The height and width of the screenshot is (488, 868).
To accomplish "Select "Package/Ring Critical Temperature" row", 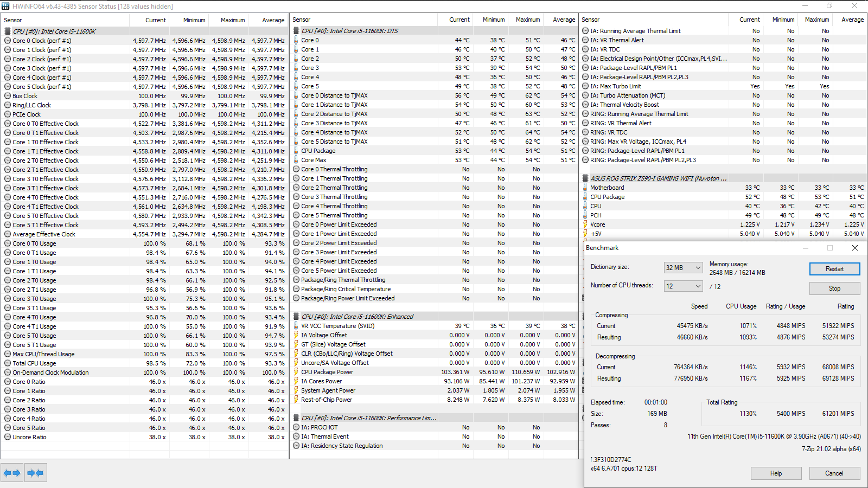I will coord(434,289).
